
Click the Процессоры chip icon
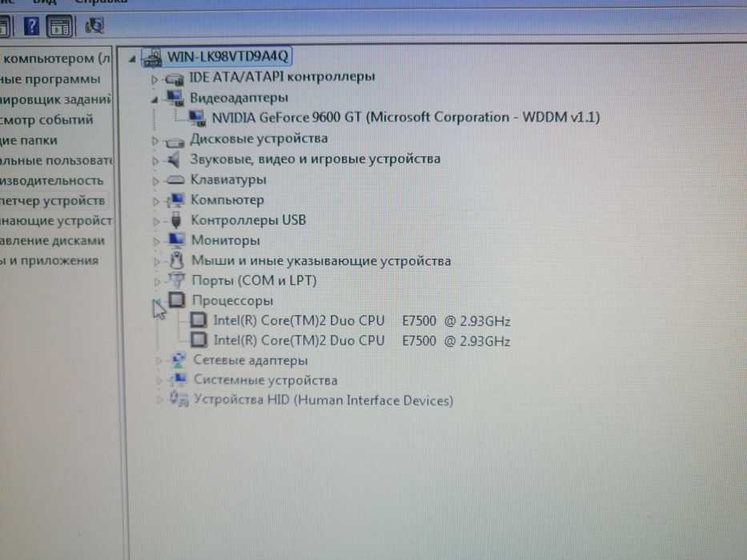[x=177, y=299]
